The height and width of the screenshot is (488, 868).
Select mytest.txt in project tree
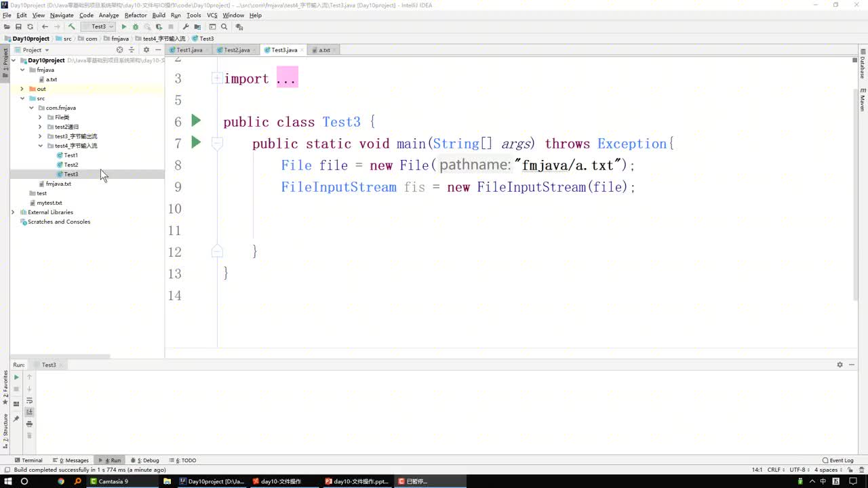(x=50, y=203)
